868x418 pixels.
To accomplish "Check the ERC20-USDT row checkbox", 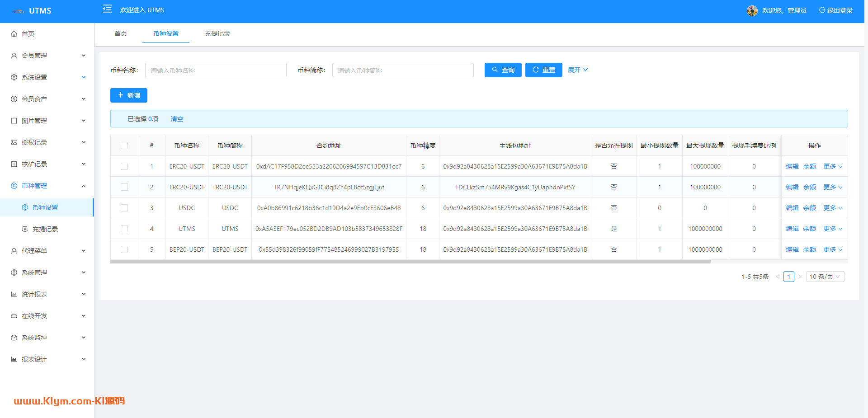I will coord(124,166).
